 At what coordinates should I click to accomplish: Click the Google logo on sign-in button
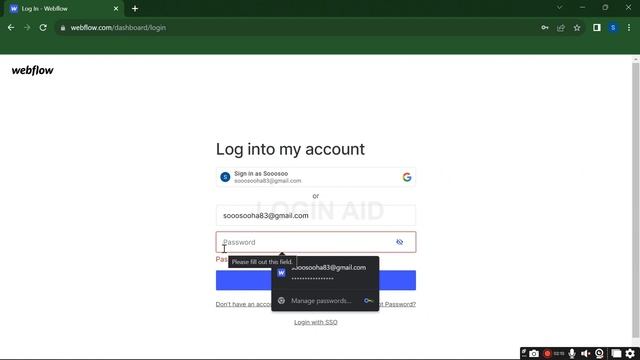click(x=407, y=177)
